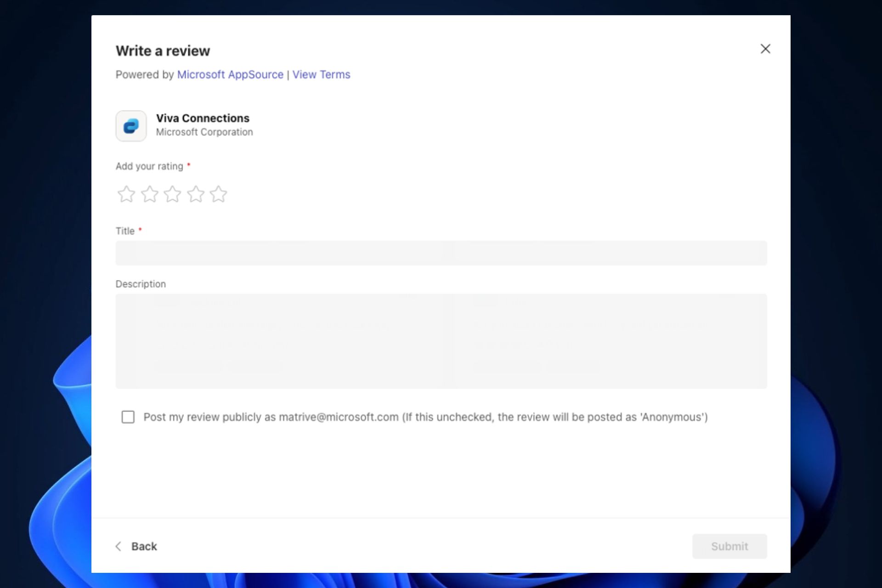Click the first star rating icon
Viewport: 882px width, 588px height.
(127, 193)
